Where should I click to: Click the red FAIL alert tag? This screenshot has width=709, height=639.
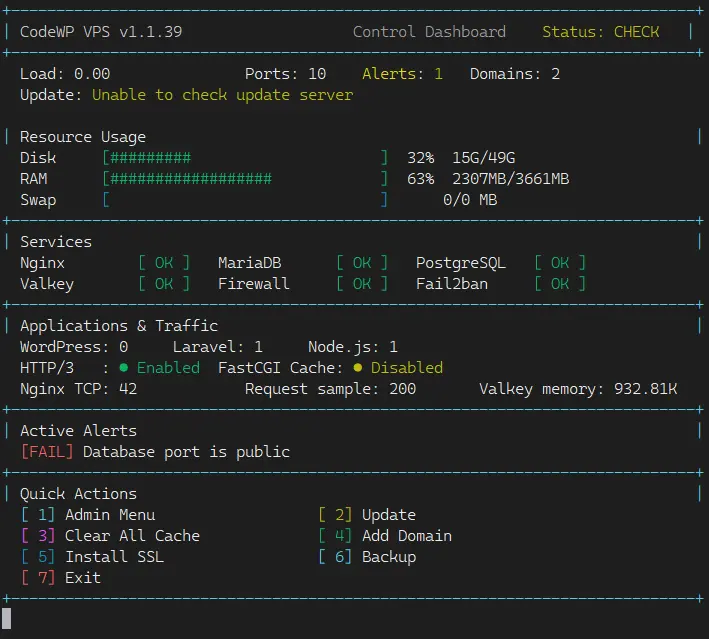pos(47,452)
